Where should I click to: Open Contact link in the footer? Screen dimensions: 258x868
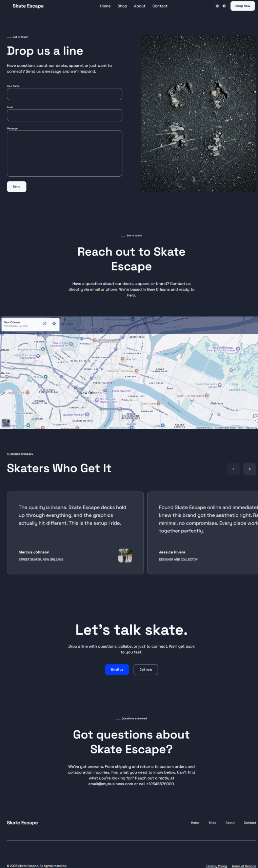(250, 823)
